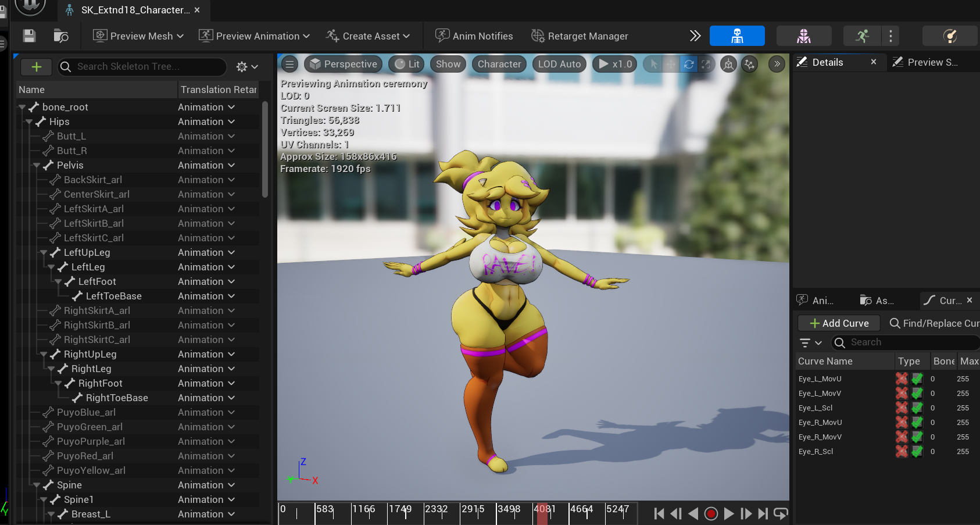Open the viewport hamburger options menu

(289, 64)
